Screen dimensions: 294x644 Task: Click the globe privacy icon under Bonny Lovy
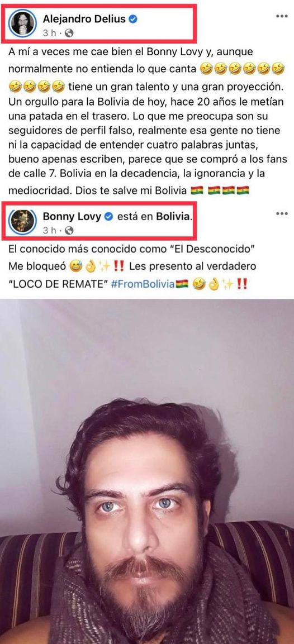(69, 231)
